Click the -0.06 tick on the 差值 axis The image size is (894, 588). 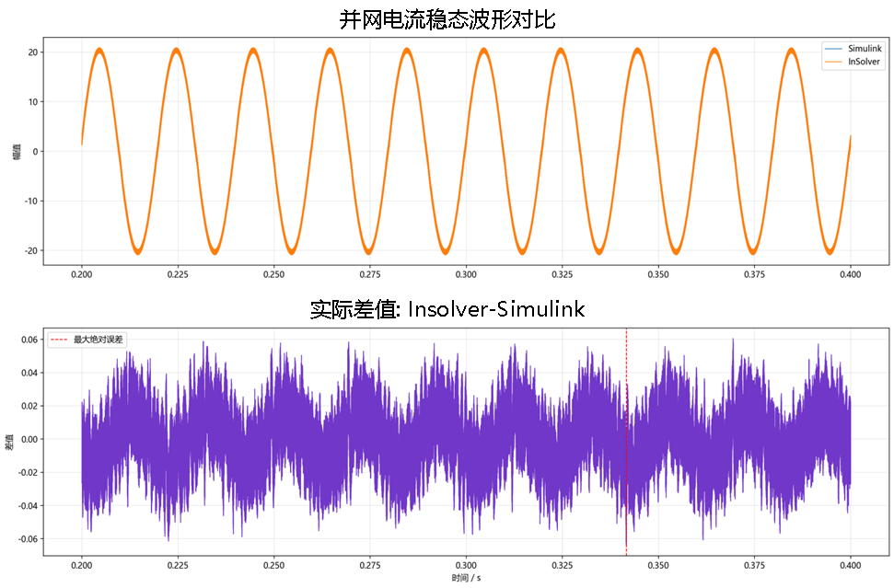(x=28, y=539)
